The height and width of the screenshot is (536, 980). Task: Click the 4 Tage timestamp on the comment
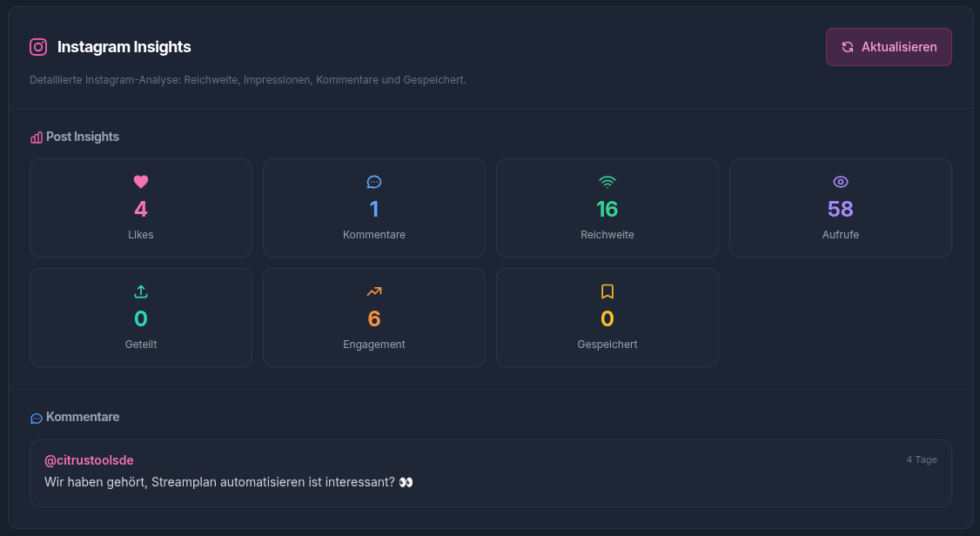tap(922, 459)
